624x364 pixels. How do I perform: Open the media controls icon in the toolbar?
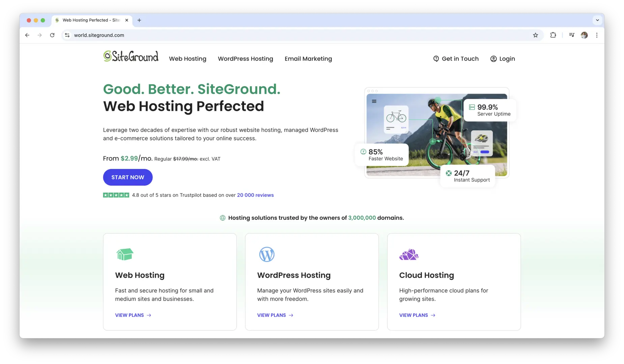pyautogui.click(x=571, y=35)
